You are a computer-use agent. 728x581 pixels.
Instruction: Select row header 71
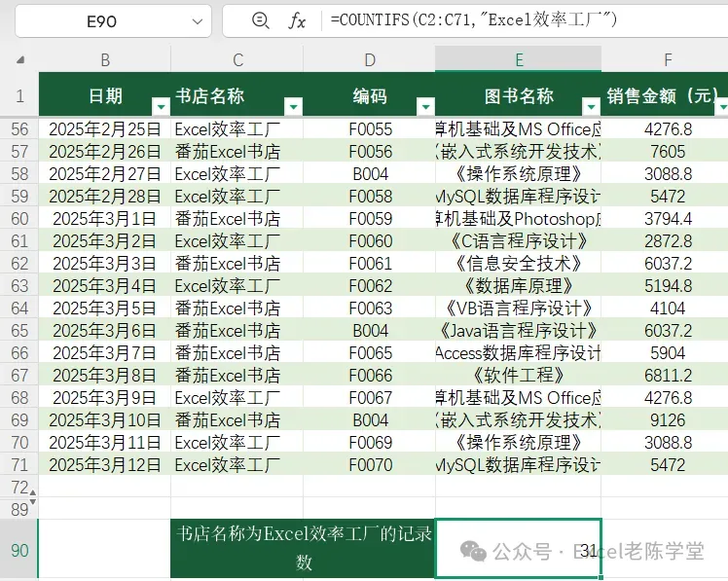coord(19,465)
